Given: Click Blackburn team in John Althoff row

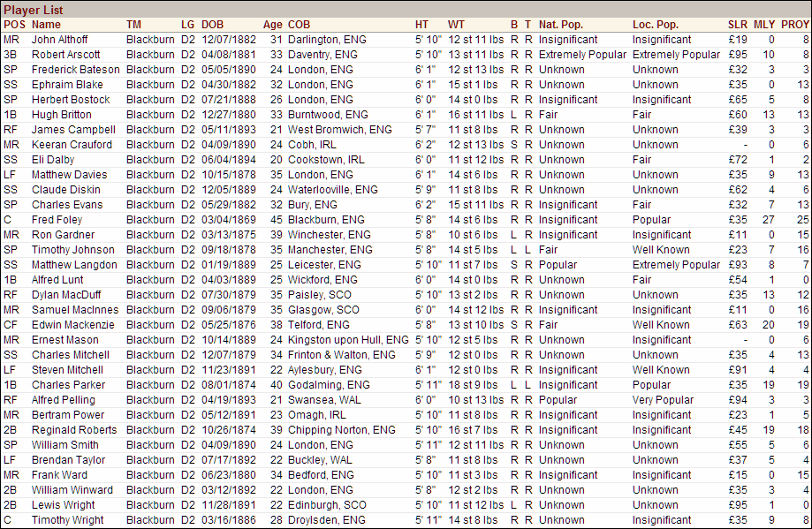Looking at the screenshot, I should click(150, 40).
